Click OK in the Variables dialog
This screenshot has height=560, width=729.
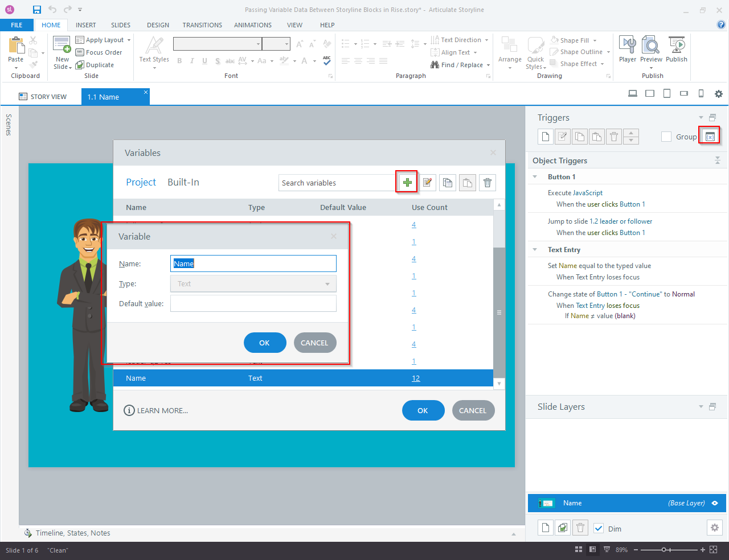(423, 410)
